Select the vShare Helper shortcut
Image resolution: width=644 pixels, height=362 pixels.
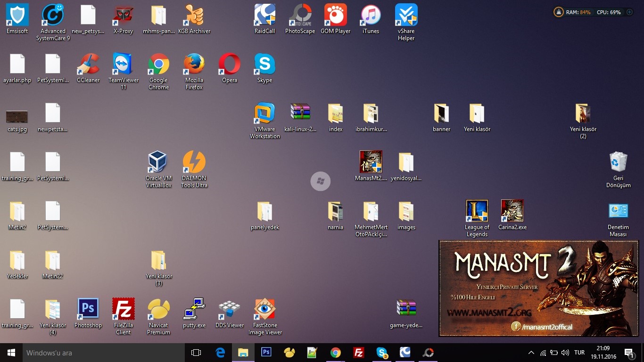point(406,22)
